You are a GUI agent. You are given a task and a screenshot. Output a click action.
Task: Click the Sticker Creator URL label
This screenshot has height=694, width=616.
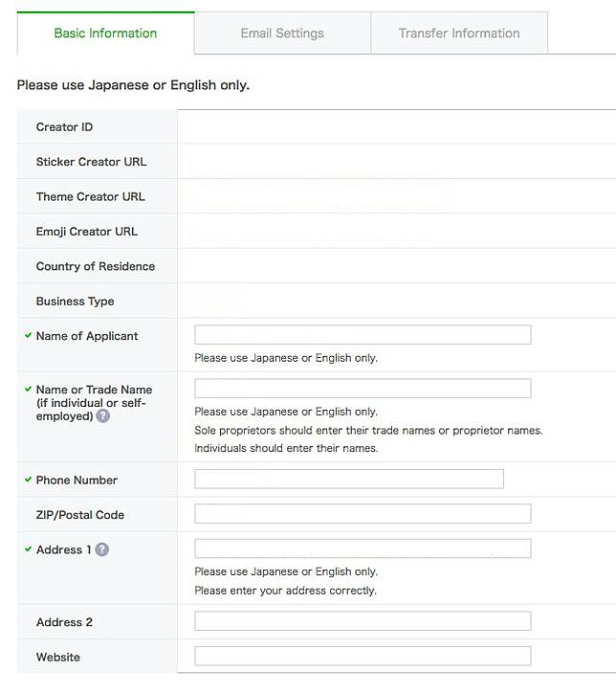pyautogui.click(x=91, y=162)
